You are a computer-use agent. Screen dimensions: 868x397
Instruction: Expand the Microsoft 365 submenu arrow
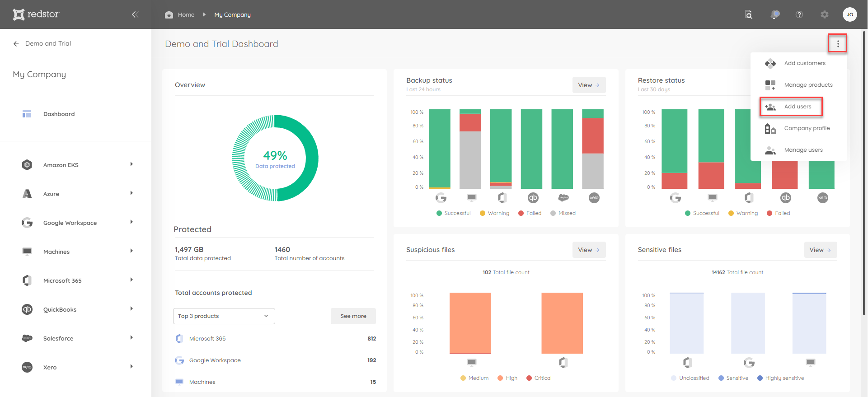(131, 280)
